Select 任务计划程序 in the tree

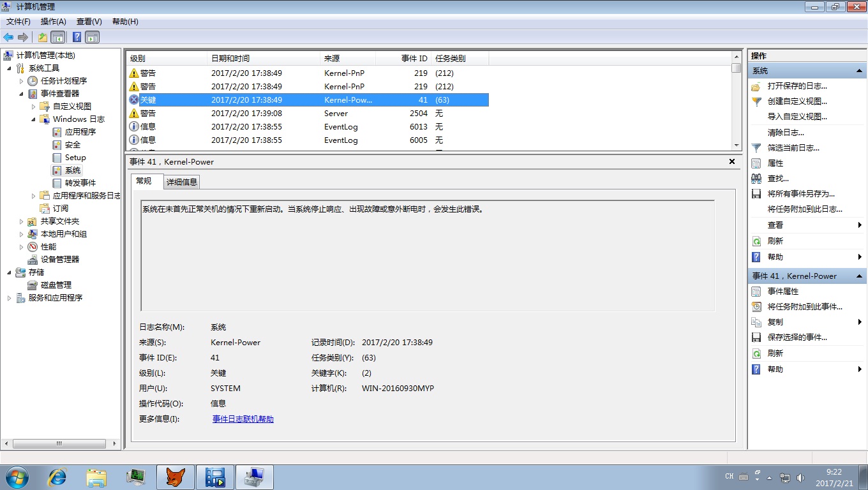(64, 81)
